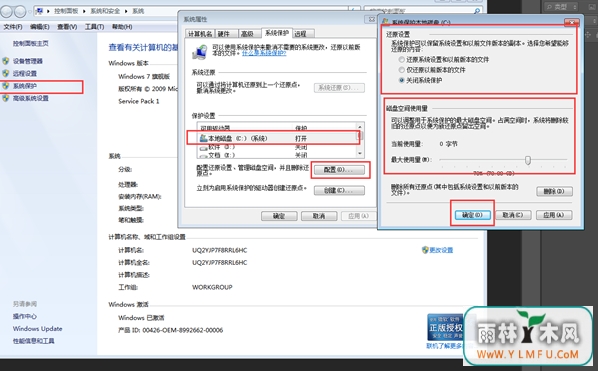Switch to the 计算机名 tab

click(200, 34)
